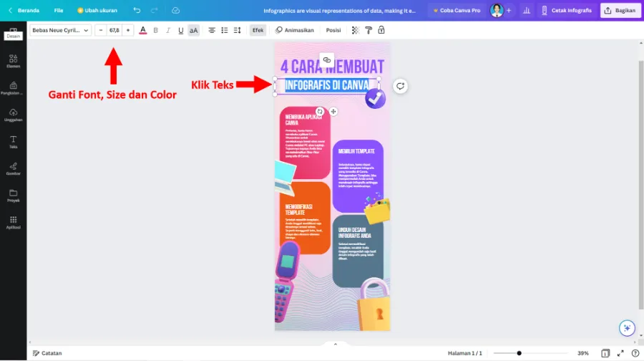Increase font size with plus button
The height and width of the screenshot is (361, 644).
pyautogui.click(x=128, y=30)
